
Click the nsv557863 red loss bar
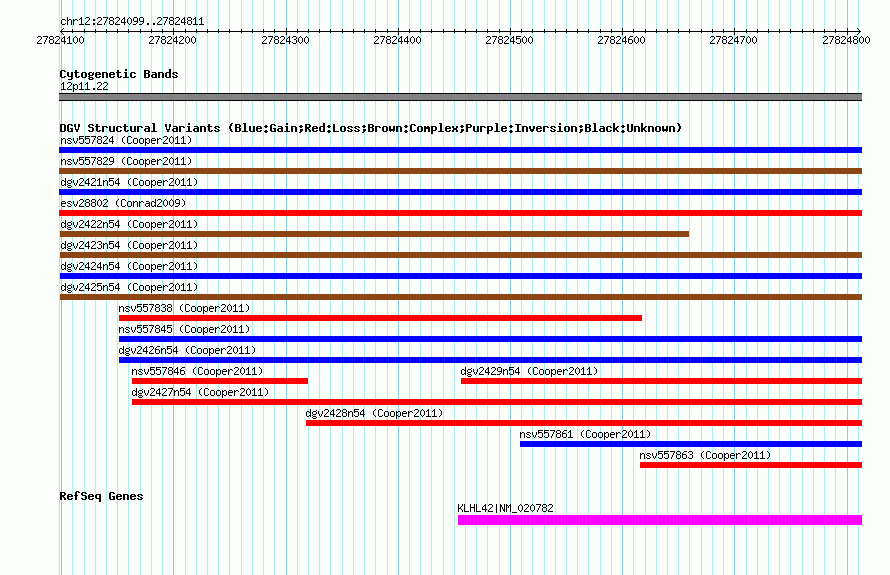click(x=751, y=465)
